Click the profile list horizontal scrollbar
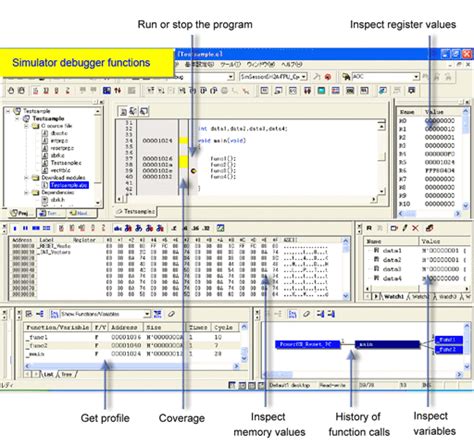The width and height of the screenshot is (474, 446). coord(132,366)
